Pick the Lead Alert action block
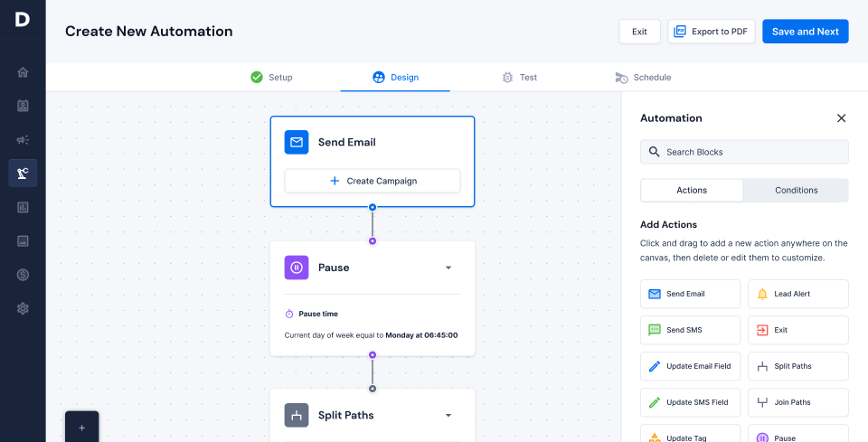 pos(798,294)
